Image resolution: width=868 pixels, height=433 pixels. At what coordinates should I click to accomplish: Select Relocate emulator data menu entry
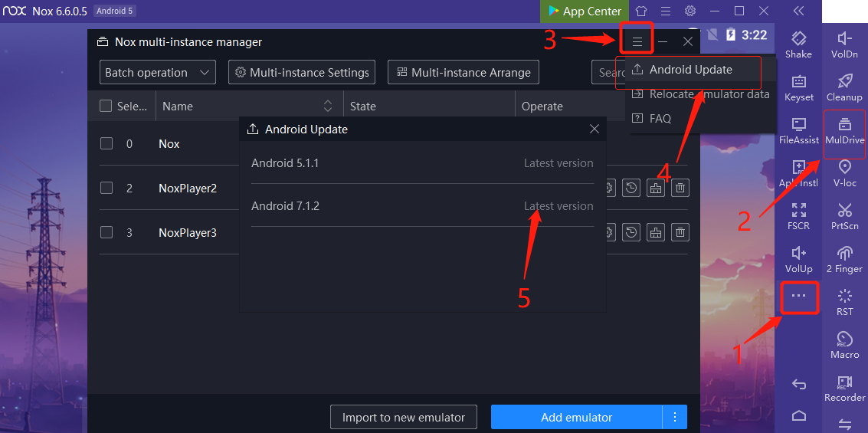pyautogui.click(x=701, y=94)
